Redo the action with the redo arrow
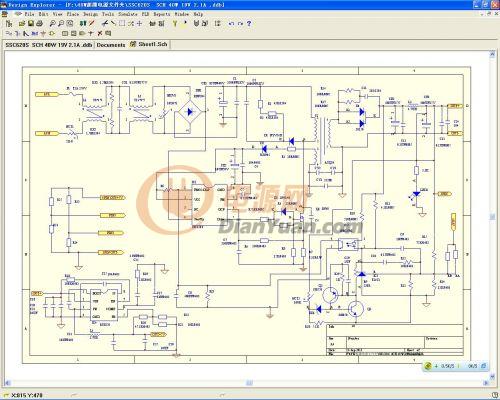Screen dimensions: 500x400 [240, 23]
